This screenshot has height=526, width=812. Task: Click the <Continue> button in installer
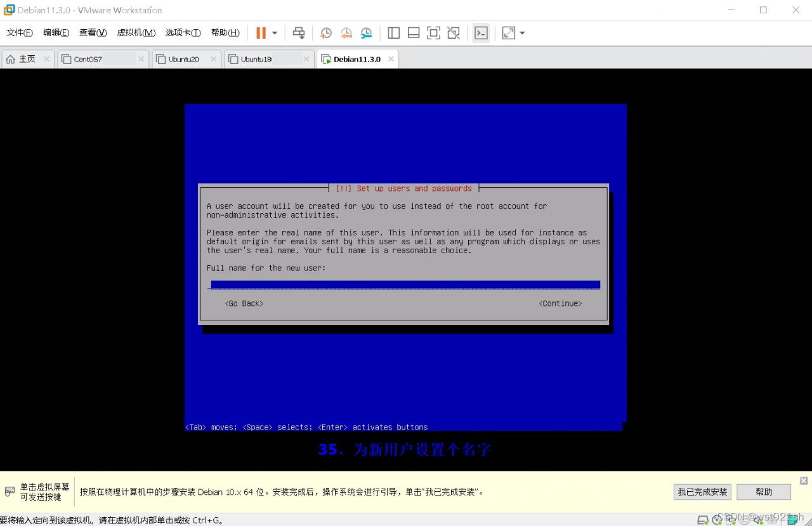click(x=560, y=303)
